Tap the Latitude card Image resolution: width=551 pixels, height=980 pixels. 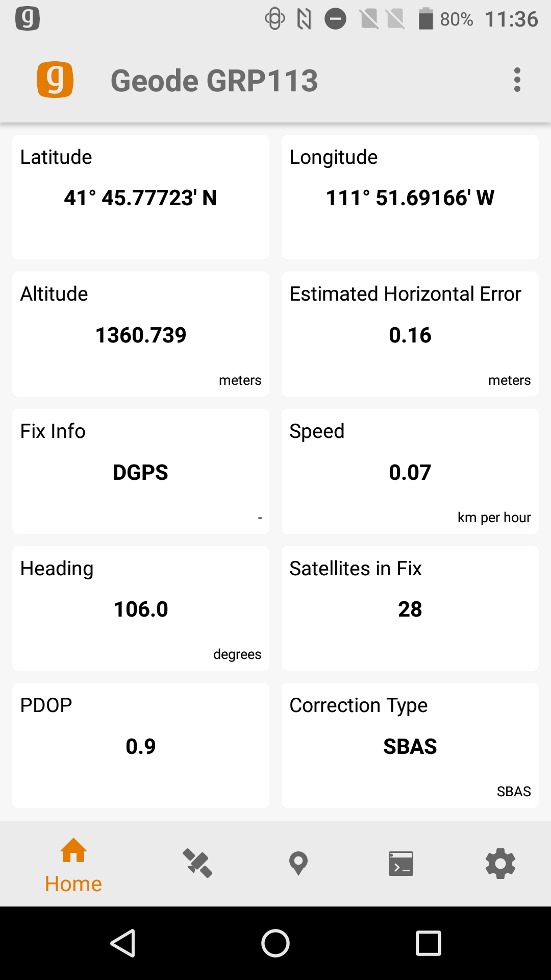(x=141, y=197)
